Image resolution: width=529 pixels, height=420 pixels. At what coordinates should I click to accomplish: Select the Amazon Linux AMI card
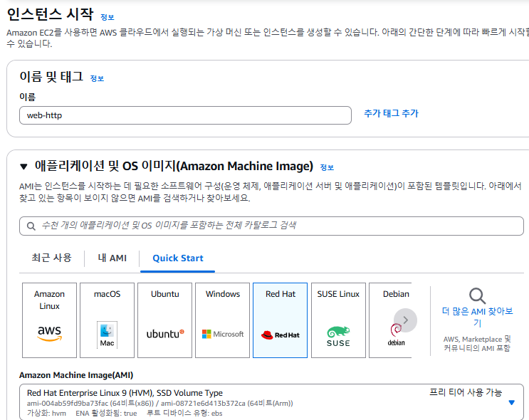[x=49, y=320]
